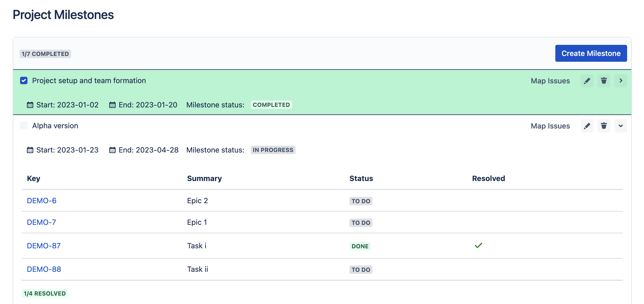Click calendar icon next to End: 2023-01-20
This screenshot has height=304, width=644.
pyautogui.click(x=112, y=105)
